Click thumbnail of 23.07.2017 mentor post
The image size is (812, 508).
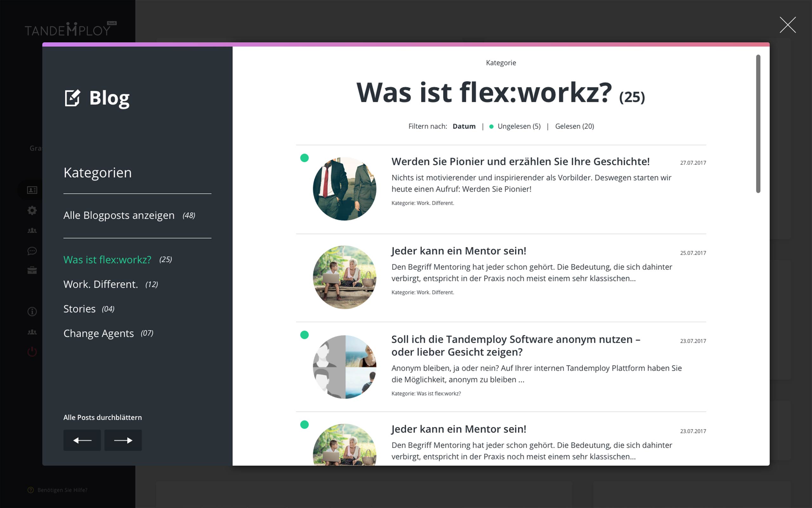pos(344,444)
